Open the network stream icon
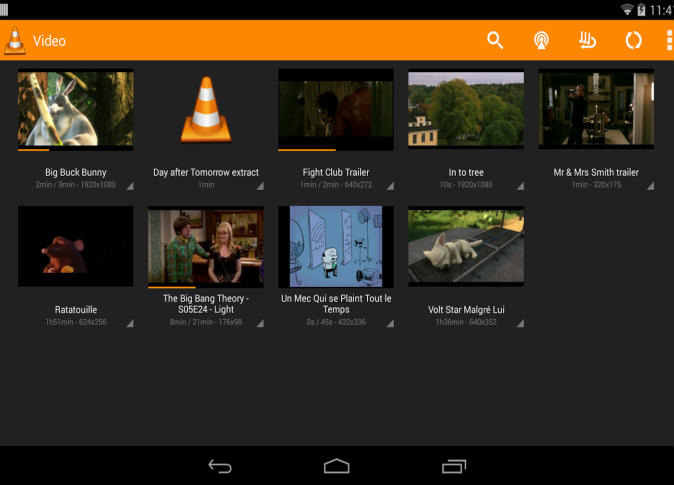 point(541,40)
